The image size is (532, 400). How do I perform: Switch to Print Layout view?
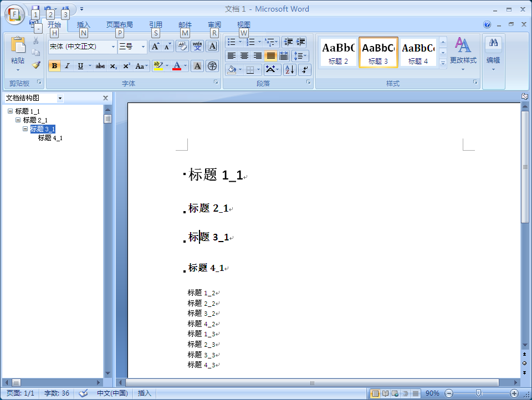point(375,393)
